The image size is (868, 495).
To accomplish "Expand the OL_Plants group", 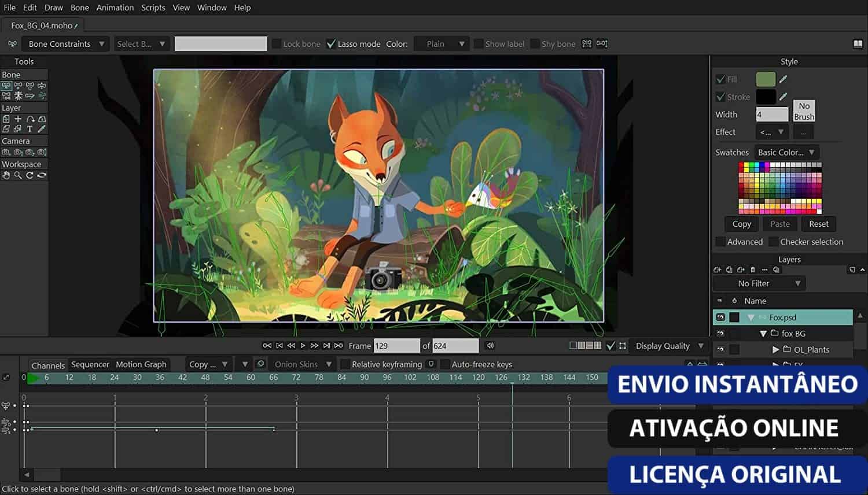I will click(775, 350).
